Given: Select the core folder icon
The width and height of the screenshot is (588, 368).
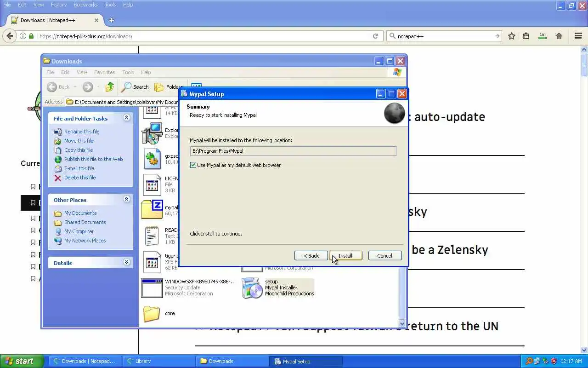Looking at the screenshot, I should click(x=152, y=314).
